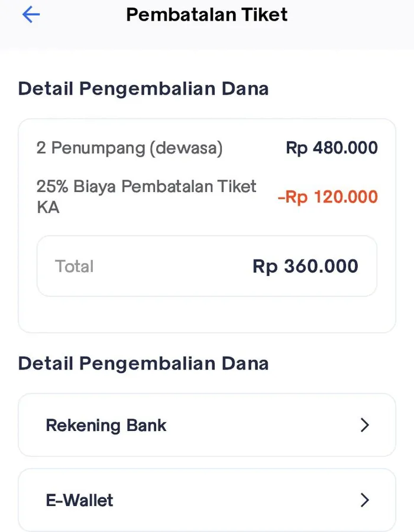The height and width of the screenshot is (532, 414).
Task: Open the Pembatalan Tiket header title
Action: (x=206, y=15)
